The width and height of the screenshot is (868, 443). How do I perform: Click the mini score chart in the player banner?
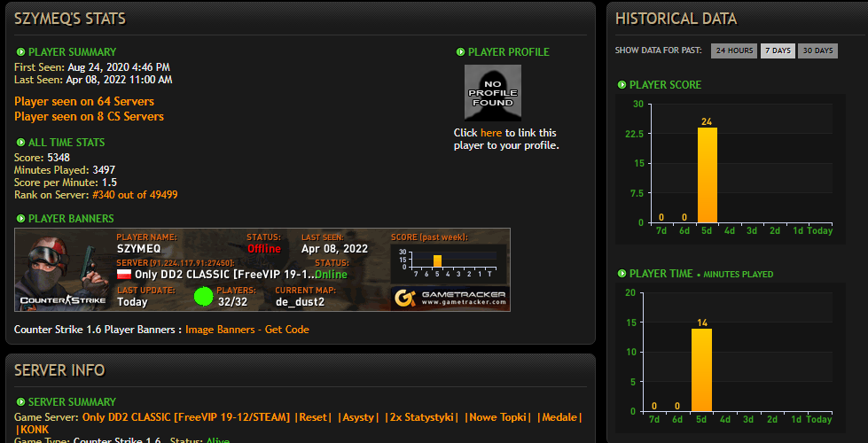click(x=449, y=264)
